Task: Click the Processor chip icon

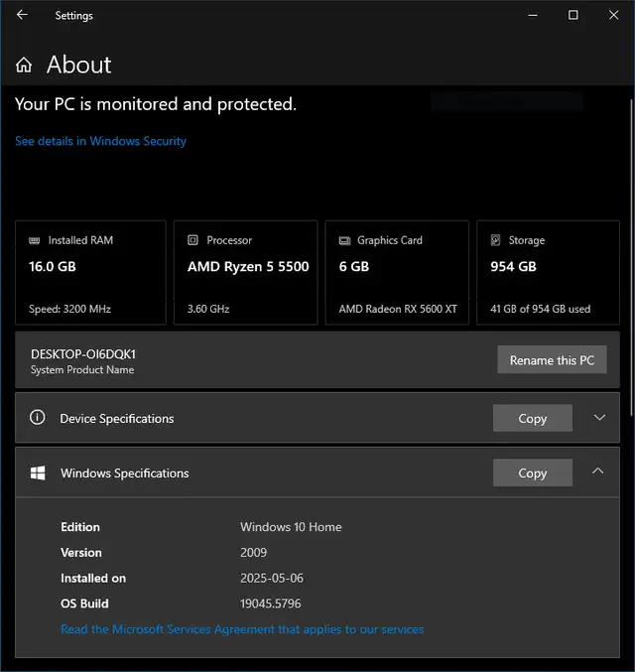Action: point(192,240)
